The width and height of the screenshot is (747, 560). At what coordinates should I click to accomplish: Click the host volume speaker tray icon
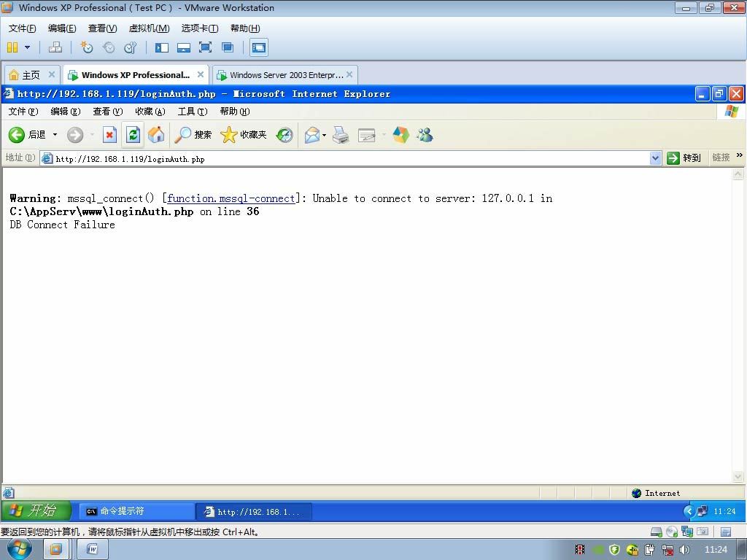click(685, 550)
